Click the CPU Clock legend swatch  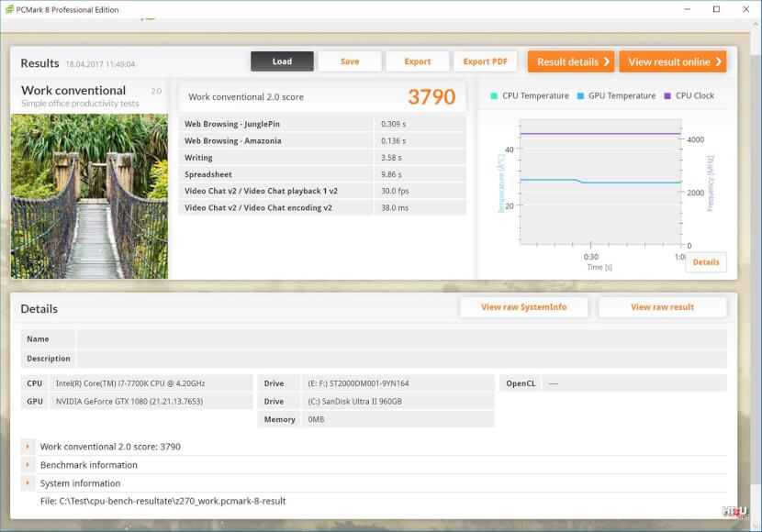pyautogui.click(x=667, y=96)
